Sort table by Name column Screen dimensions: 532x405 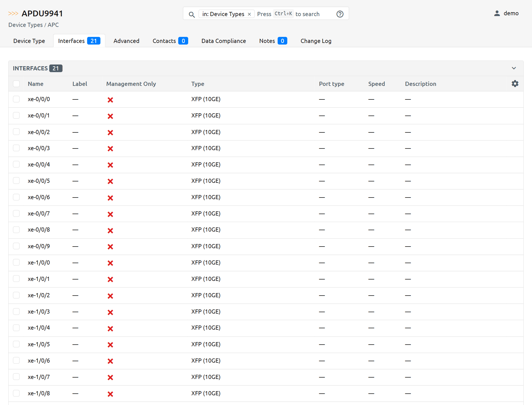[x=35, y=84]
